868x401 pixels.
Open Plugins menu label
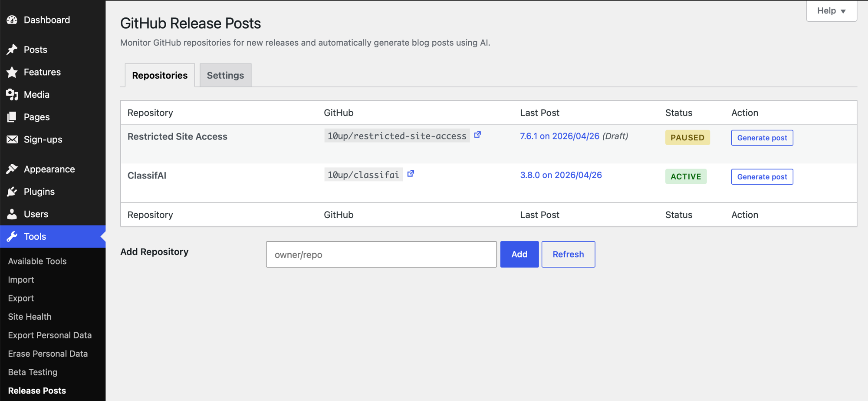[39, 192]
